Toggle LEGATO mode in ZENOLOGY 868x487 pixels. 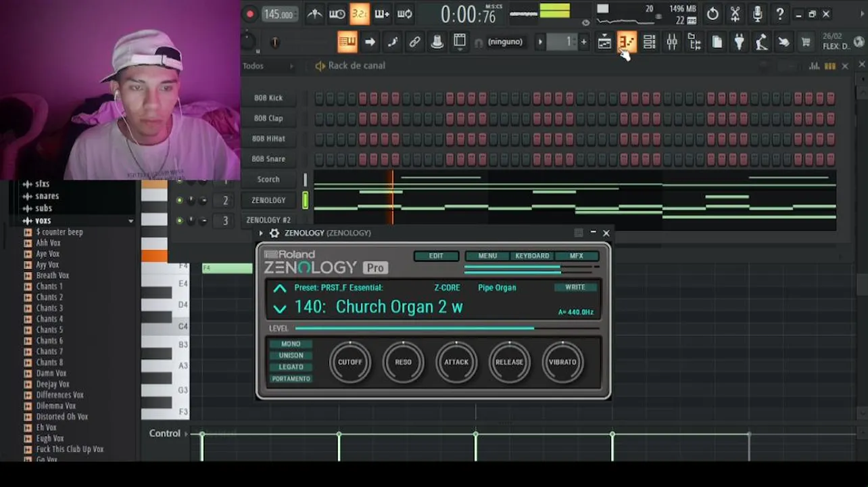click(291, 367)
